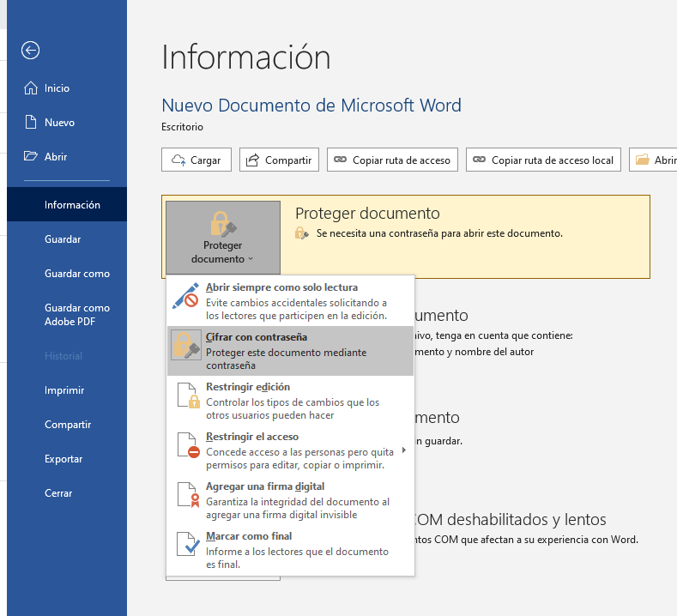The width and height of the screenshot is (677, 616).
Task: Go to Inicio in the sidebar
Action: (x=67, y=88)
